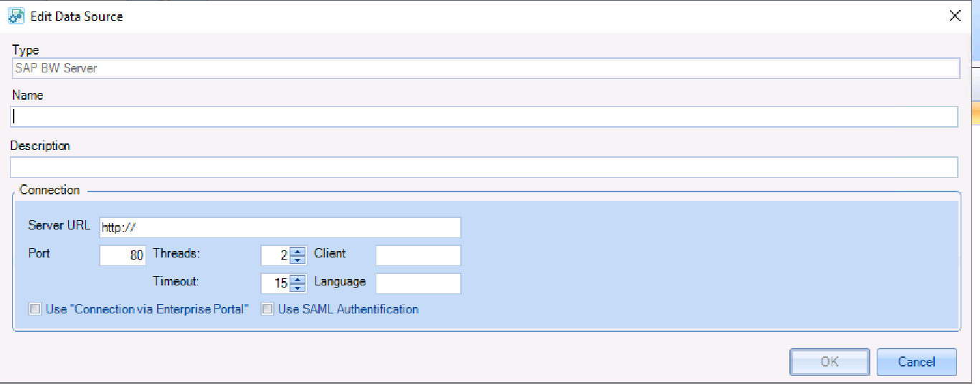
Task: Click the Timeout value box
Action: pos(275,283)
